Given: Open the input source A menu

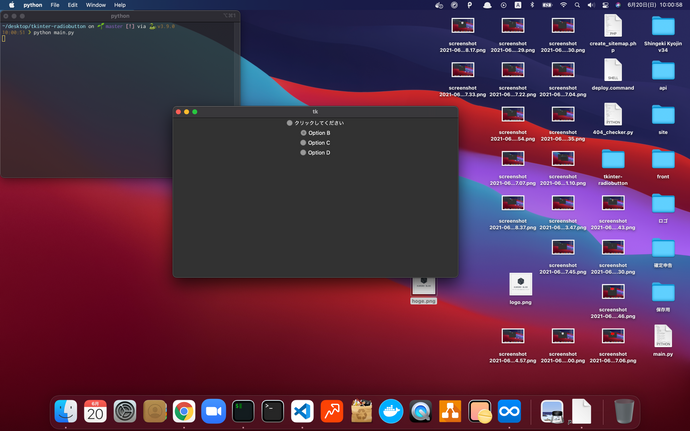Looking at the screenshot, I should pos(518,5).
